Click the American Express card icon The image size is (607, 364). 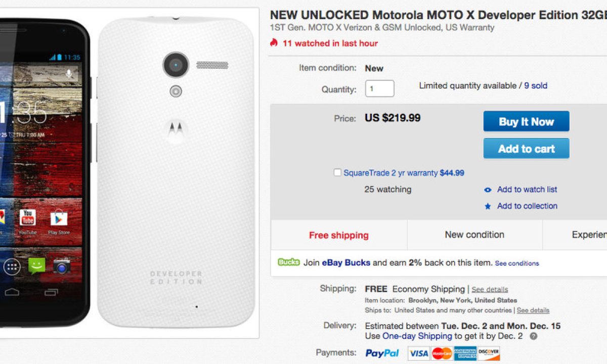click(x=465, y=353)
